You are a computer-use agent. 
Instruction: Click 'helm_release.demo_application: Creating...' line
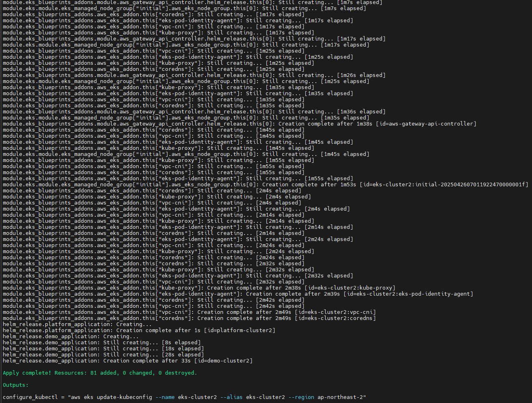pos(71,336)
